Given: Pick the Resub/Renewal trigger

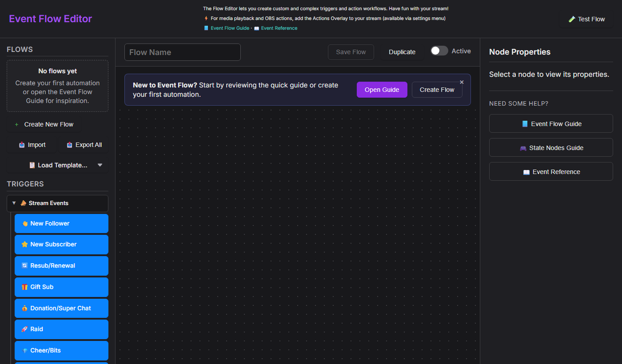Looking at the screenshot, I should click(61, 265).
